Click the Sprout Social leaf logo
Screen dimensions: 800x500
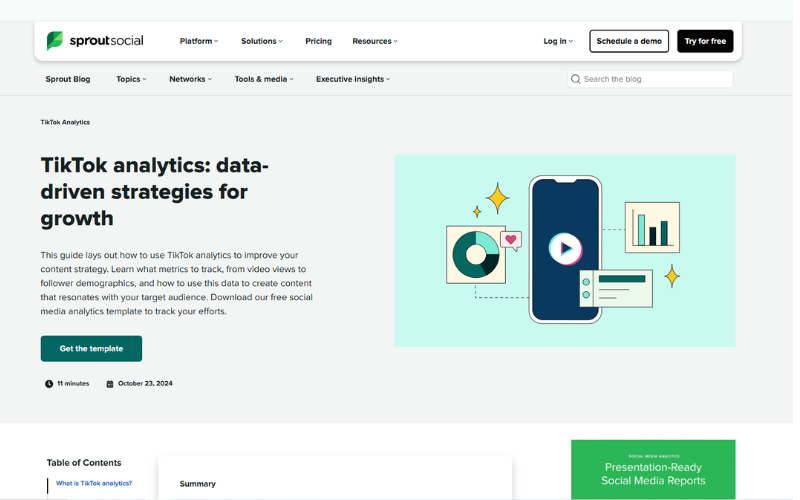[x=55, y=41]
